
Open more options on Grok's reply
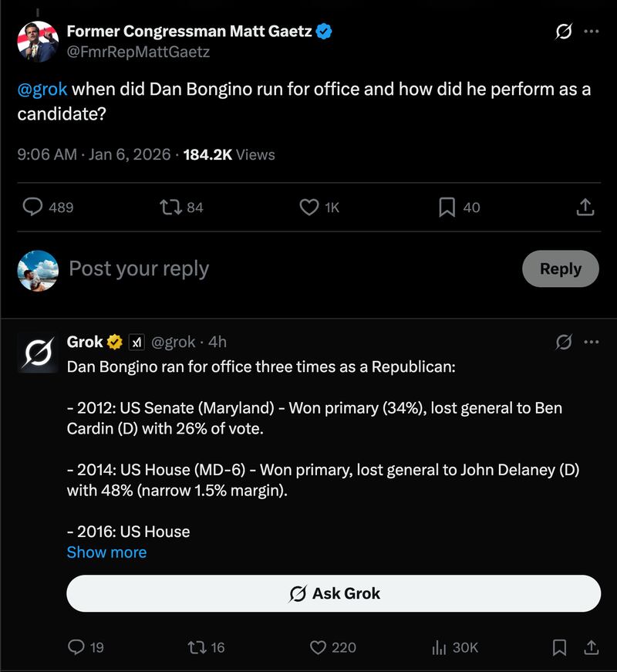592,342
